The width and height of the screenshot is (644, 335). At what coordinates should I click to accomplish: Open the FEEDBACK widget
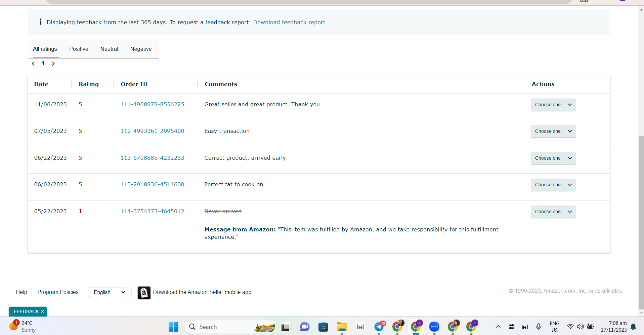pyautogui.click(x=26, y=311)
